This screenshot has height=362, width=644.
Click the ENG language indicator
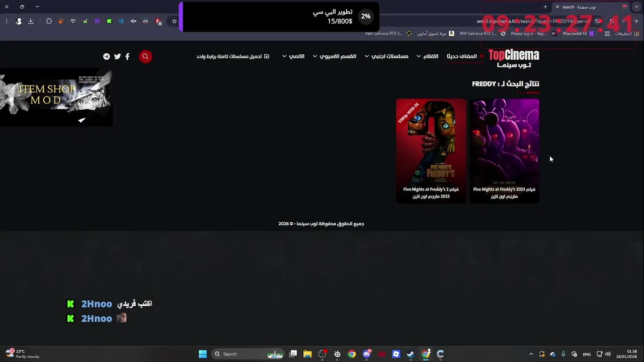point(587,354)
